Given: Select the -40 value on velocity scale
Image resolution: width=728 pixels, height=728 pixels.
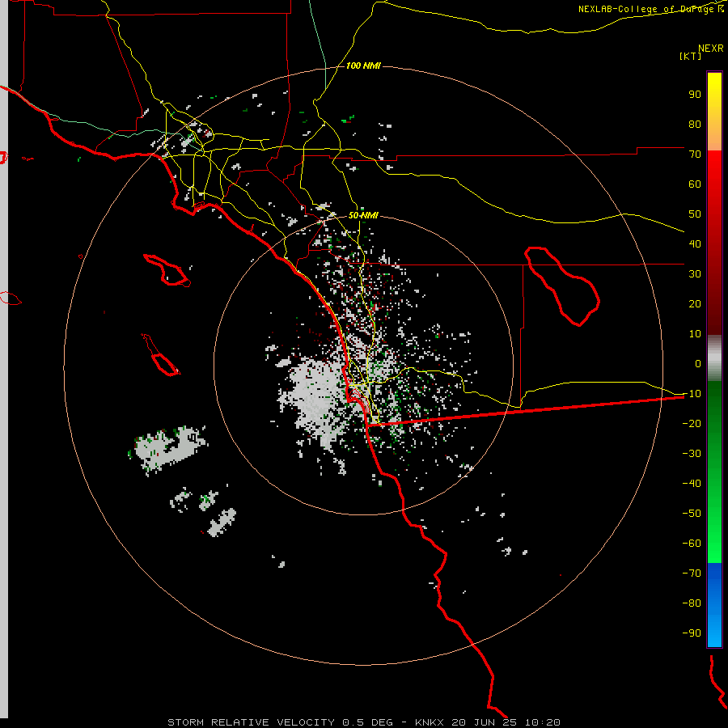Looking at the screenshot, I should point(692,484).
